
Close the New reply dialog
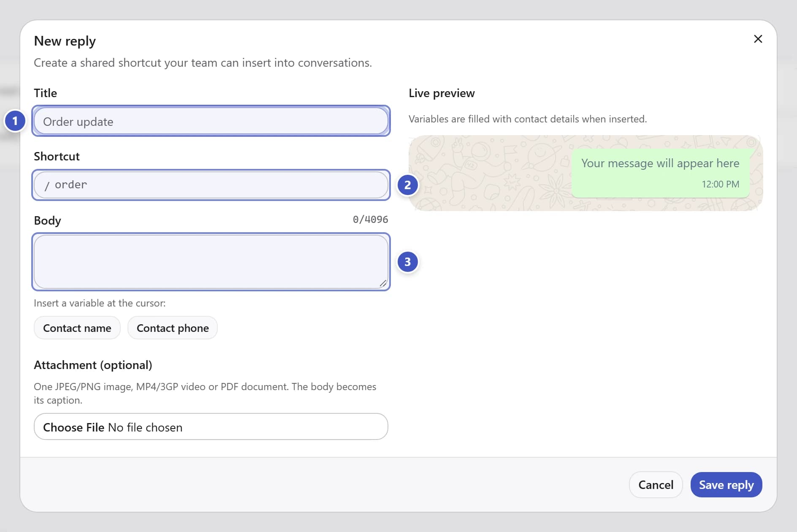758,39
